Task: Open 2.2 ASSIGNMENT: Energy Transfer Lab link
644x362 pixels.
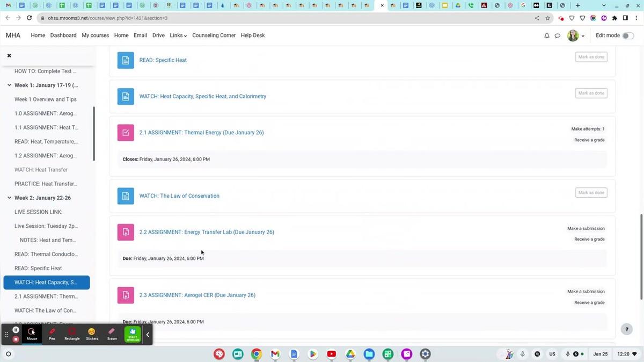Action: (206, 232)
